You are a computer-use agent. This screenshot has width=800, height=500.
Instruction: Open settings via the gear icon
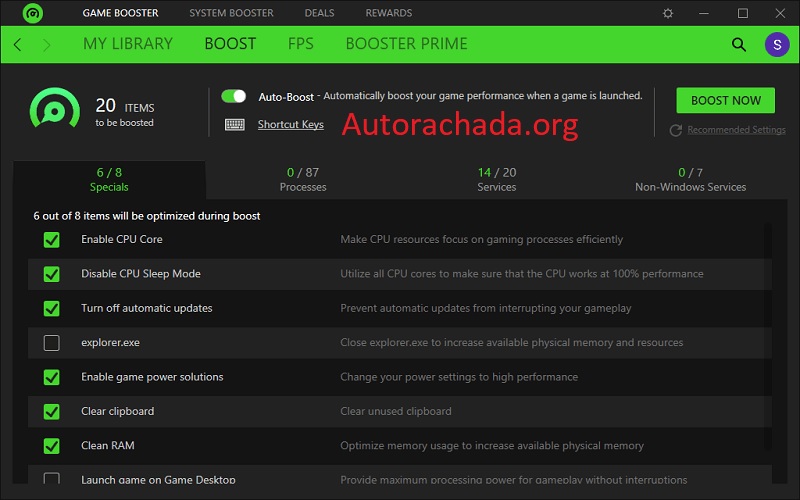[668, 13]
